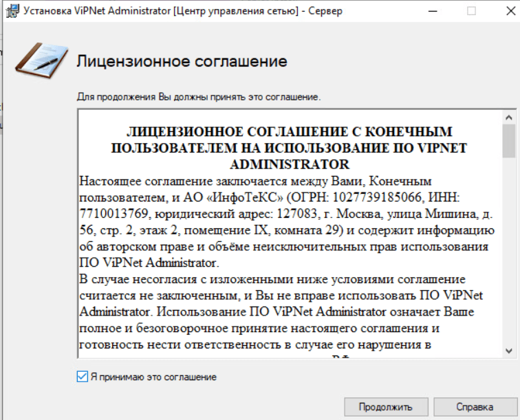Click the ViPNet installer title bar icon
520x420 pixels.
(12, 11)
